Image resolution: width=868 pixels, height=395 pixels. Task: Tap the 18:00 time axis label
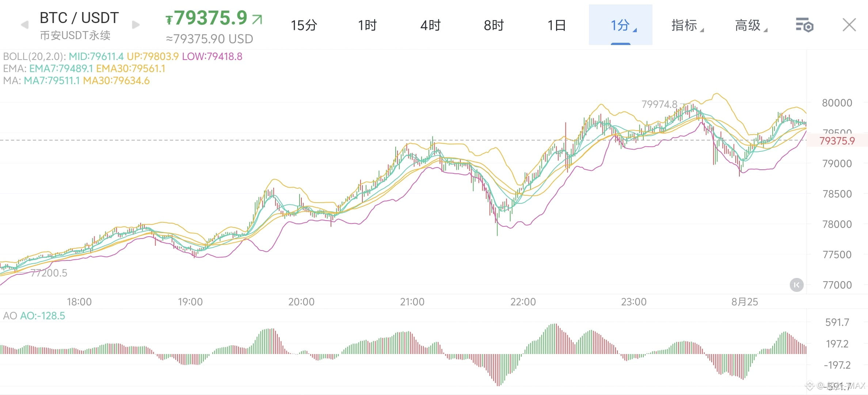coord(79,302)
